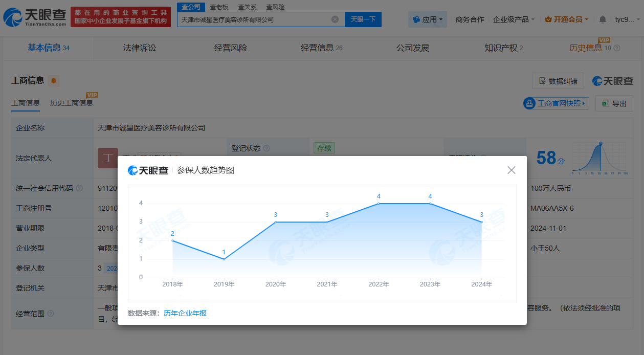The image size is (644, 355).
Task: Open the 历年企业年报 data source link
Action: pos(185,313)
